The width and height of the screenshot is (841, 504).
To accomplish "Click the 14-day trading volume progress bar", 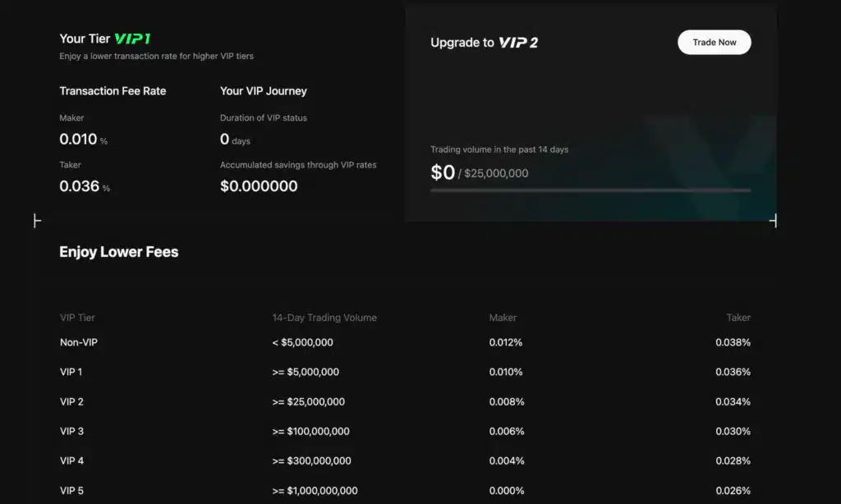I will click(590, 190).
